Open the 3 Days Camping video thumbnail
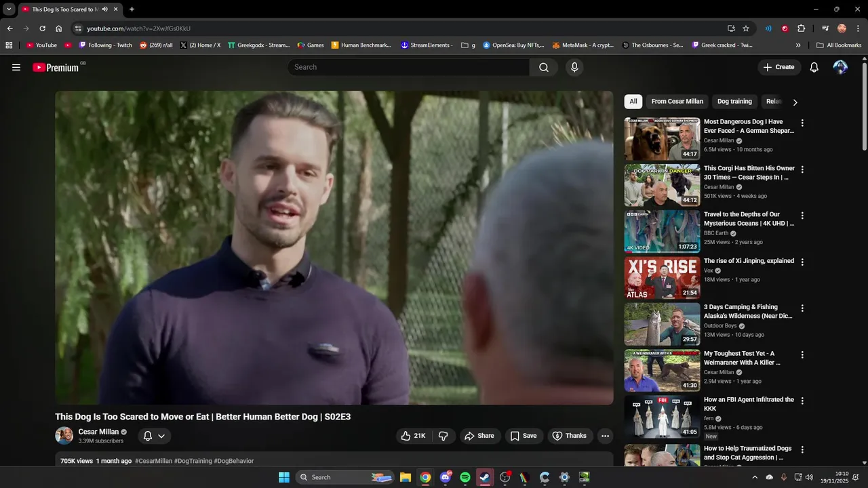 click(x=662, y=324)
